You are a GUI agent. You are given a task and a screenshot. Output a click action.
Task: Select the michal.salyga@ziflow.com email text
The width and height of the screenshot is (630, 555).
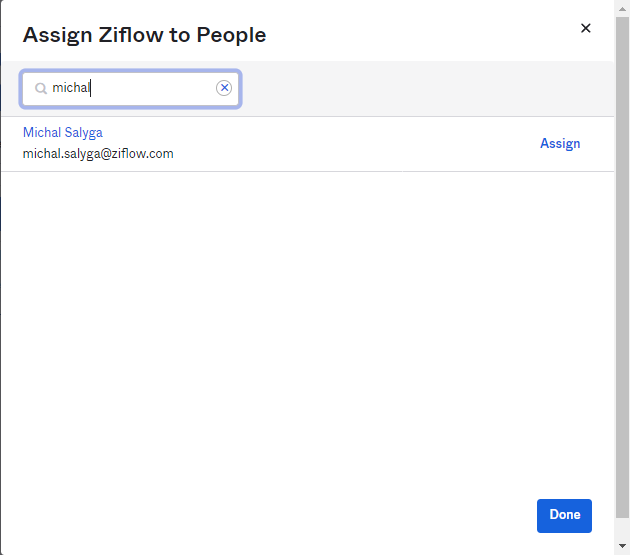(x=98, y=154)
